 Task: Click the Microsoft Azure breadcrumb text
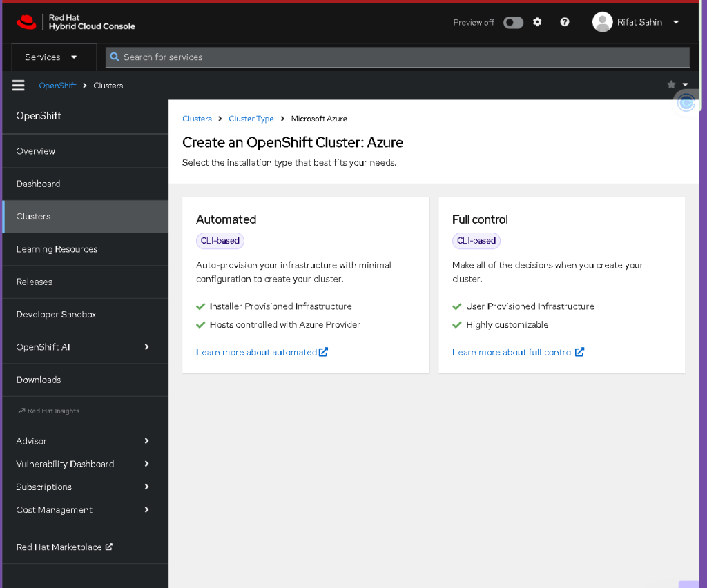pos(319,119)
